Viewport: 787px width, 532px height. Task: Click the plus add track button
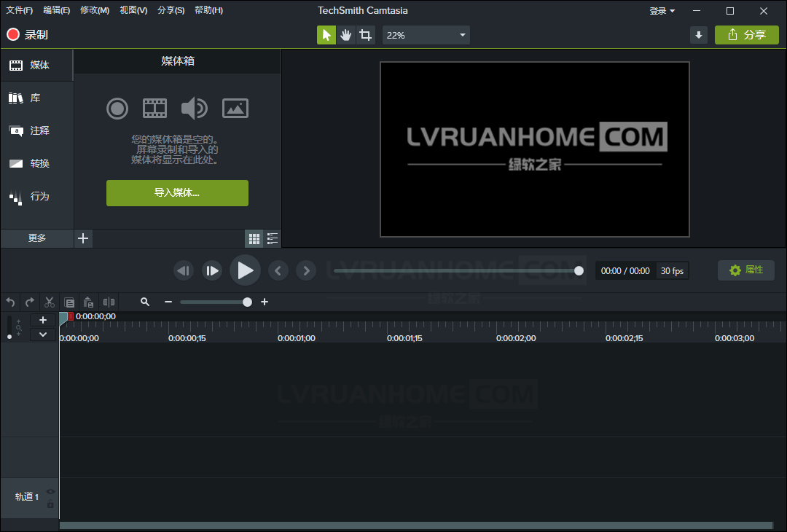pos(43,320)
